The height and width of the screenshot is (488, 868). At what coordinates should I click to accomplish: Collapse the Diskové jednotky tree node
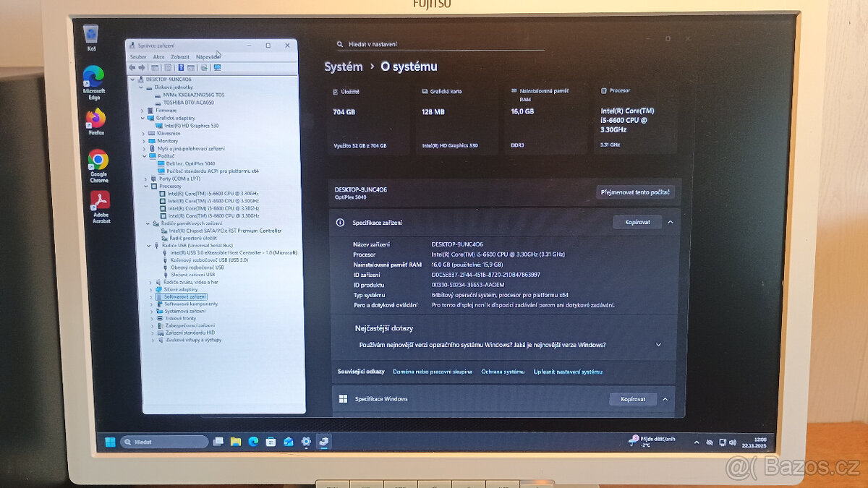(140, 87)
